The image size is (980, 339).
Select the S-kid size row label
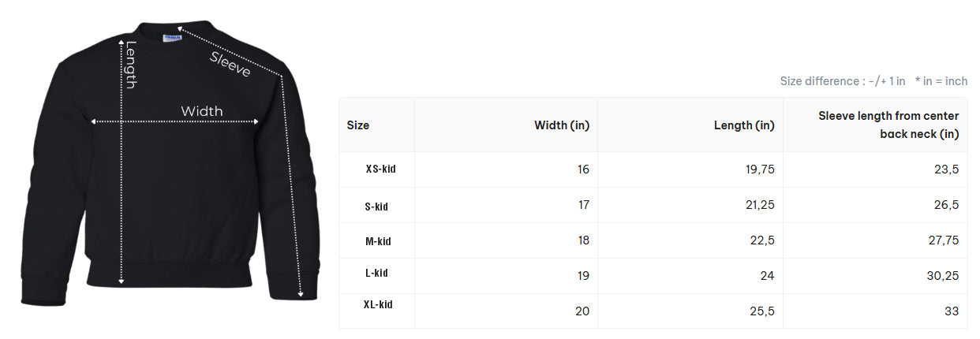(376, 207)
